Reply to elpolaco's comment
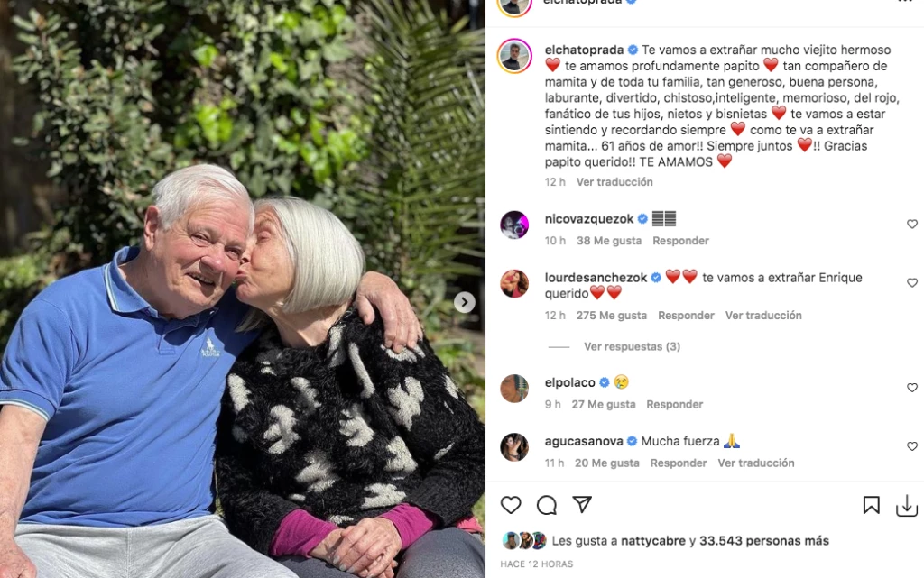Image resolution: width=924 pixels, height=578 pixels. (675, 404)
